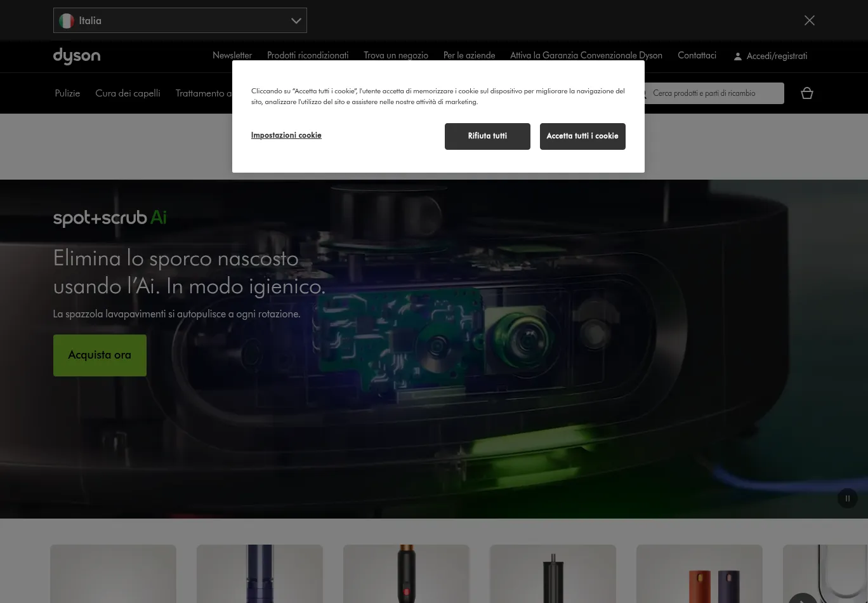This screenshot has width=868, height=603.
Task: Click the Accedi/registrati account link
Action: 770,56
